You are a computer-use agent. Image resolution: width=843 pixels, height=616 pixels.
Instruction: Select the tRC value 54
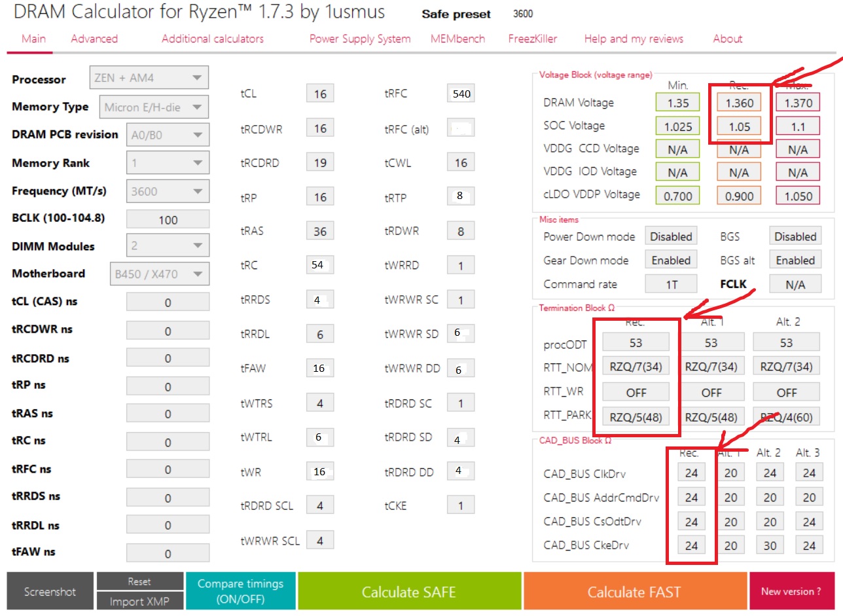click(x=320, y=265)
